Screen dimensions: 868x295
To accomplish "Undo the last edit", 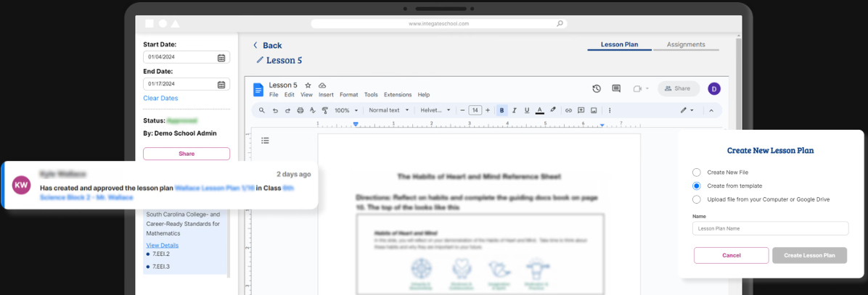I will point(275,110).
